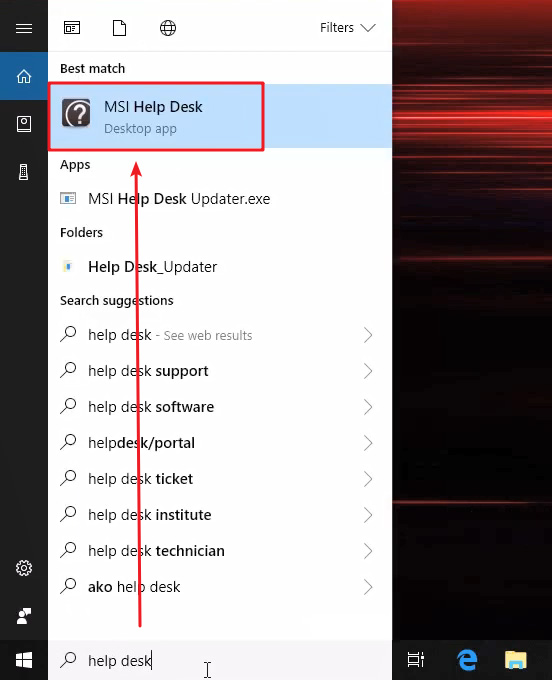Screen dimensions: 552x680
Task: Expand arrow for 'helpdesk/portal'
Action: (368, 443)
